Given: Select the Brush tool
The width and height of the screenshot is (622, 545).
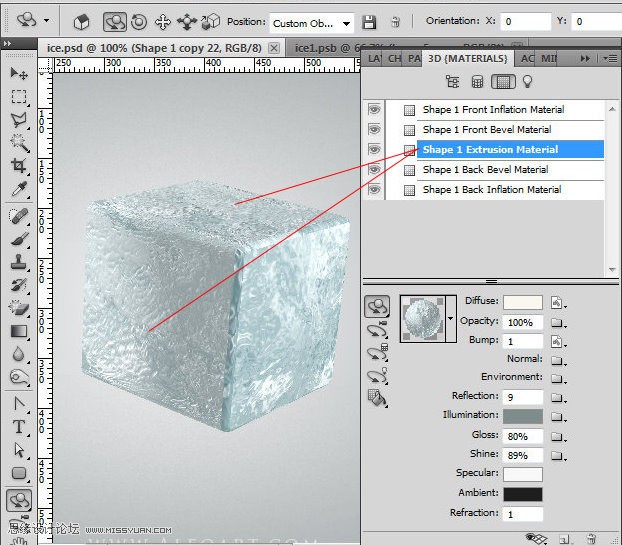Looking at the screenshot, I should [x=19, y=239].
